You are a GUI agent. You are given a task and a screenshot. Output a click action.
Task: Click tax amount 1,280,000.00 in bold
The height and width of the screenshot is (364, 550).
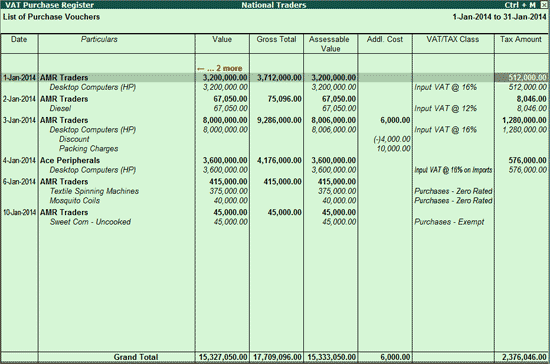tap(524, 120)
